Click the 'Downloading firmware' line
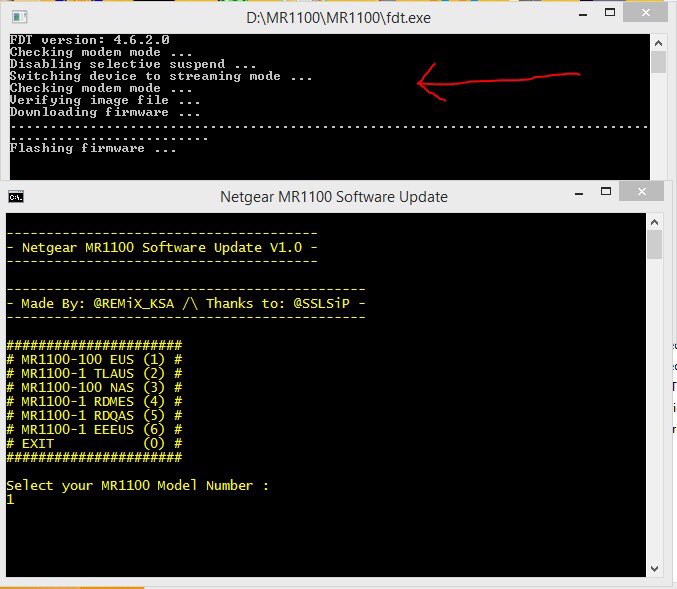 105,112
